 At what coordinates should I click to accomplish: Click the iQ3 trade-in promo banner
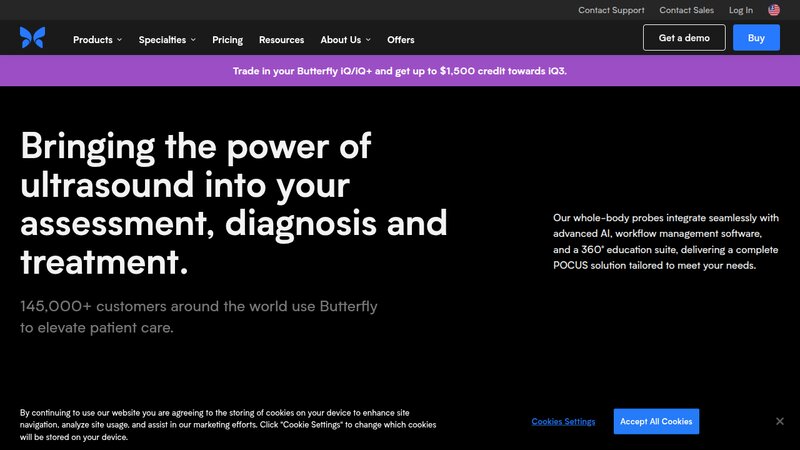pyautogui.click(x=400, y=71)
